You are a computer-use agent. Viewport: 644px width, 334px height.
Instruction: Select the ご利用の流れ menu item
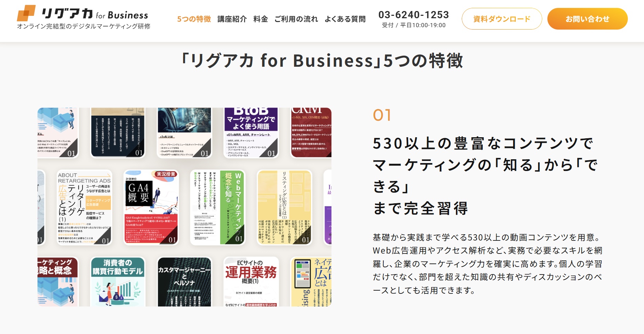[296, 19]
